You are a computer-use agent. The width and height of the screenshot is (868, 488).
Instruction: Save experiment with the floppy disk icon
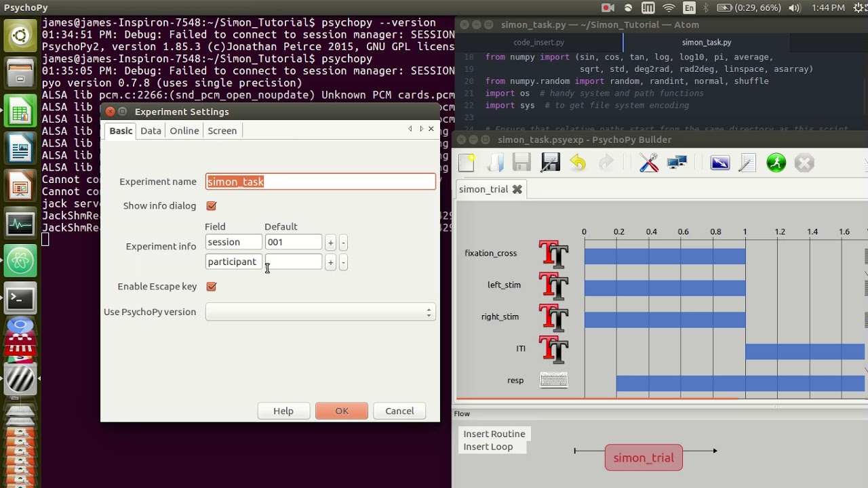tap(521, 163)
